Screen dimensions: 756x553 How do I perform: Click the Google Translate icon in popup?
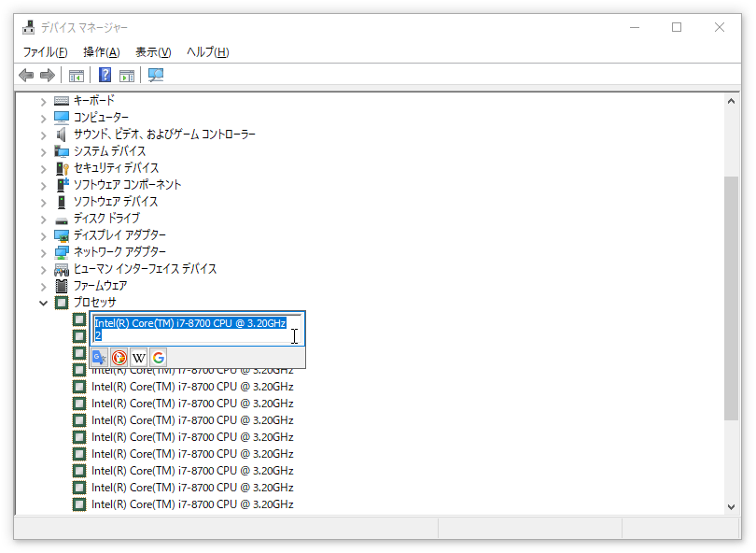99,358
